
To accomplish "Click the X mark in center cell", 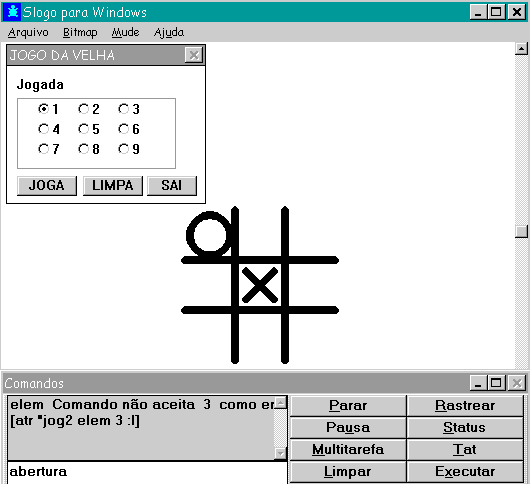I will [x=260, y=285].
